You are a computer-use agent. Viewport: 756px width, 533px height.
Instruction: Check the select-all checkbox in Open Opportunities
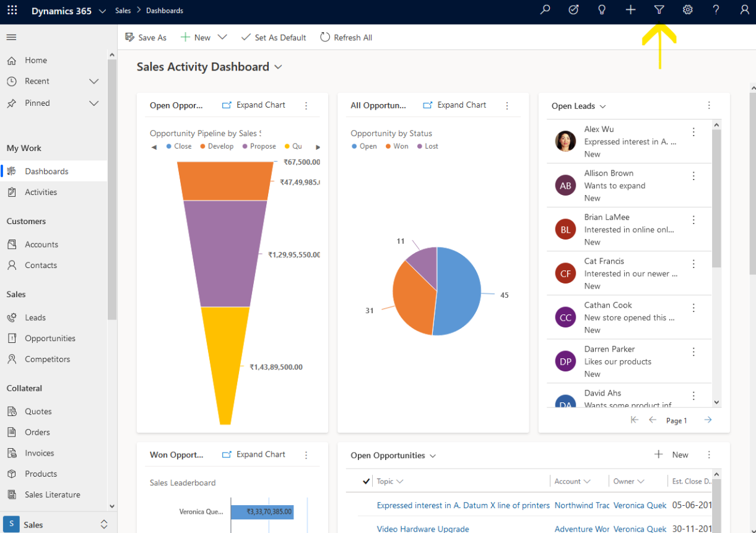point(365,481)
